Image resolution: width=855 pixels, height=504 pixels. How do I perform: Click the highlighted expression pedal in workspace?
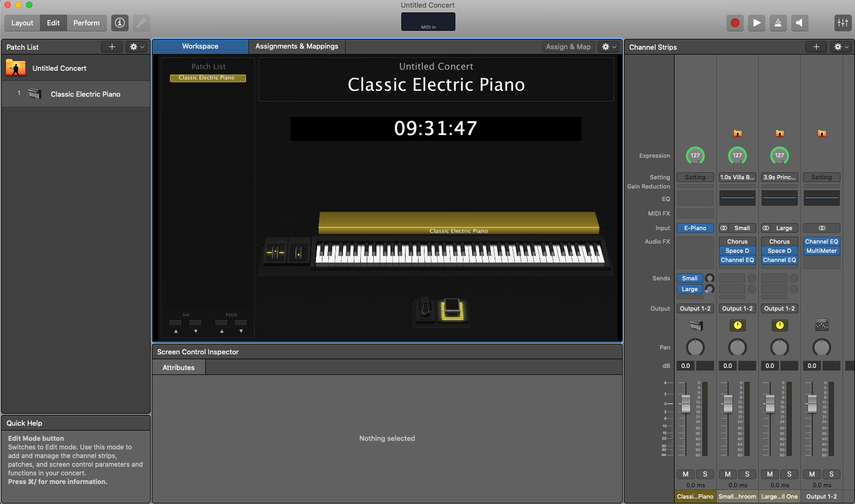click(453, 310)
